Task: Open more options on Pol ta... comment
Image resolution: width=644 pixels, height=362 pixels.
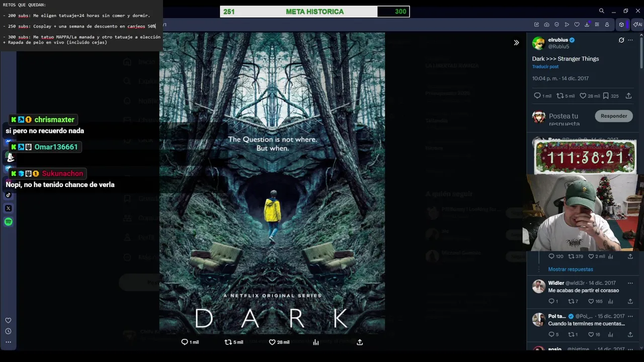Action: coord(630,316)
